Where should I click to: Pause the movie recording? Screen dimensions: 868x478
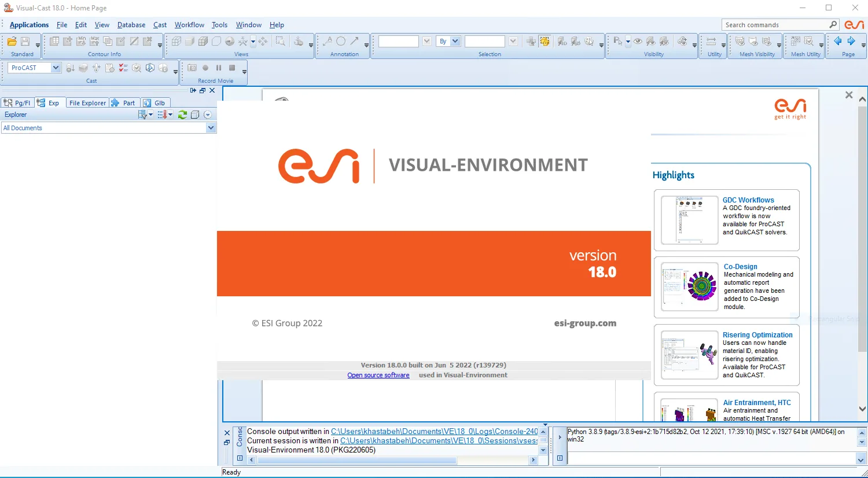(219, 68)
